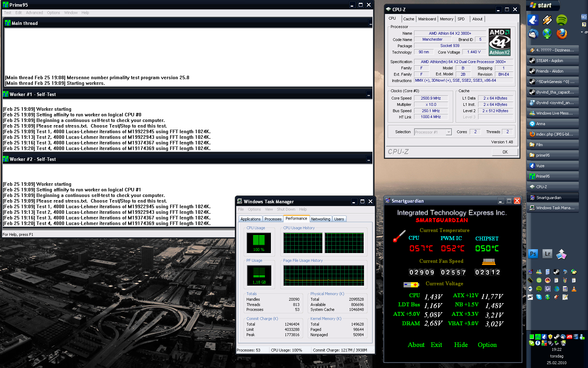
Task: Click the Smartguardian battery voltage icon
Action: [x=411, y=285]
